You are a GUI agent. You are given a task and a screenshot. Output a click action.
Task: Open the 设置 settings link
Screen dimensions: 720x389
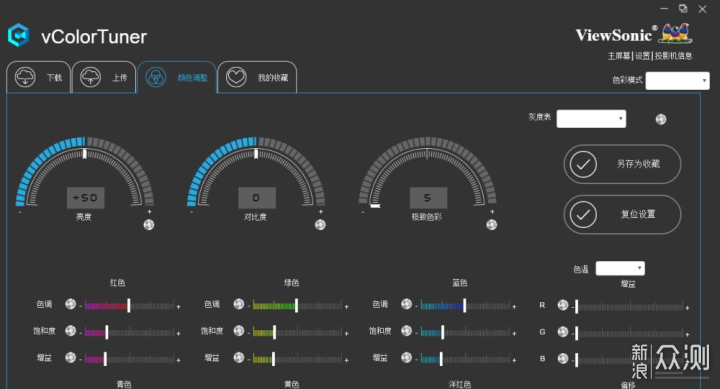point(642,56)
